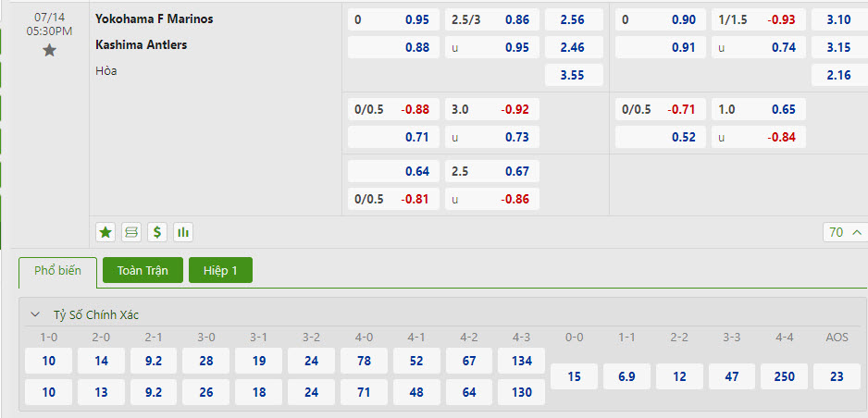This screenshot has height=418, width=868.
Task: Select the 1-1 correct score odds 6.9
Action: click(626, 376)
